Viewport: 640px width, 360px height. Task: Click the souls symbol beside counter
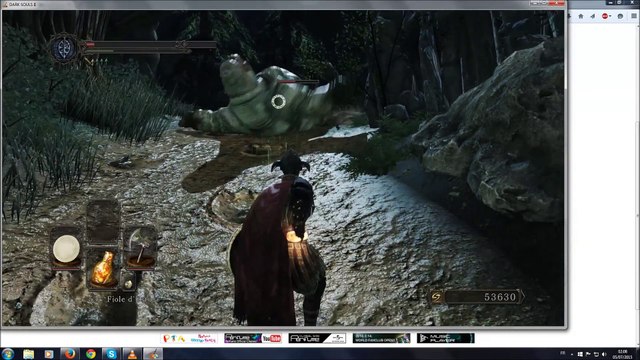[436, 297]
